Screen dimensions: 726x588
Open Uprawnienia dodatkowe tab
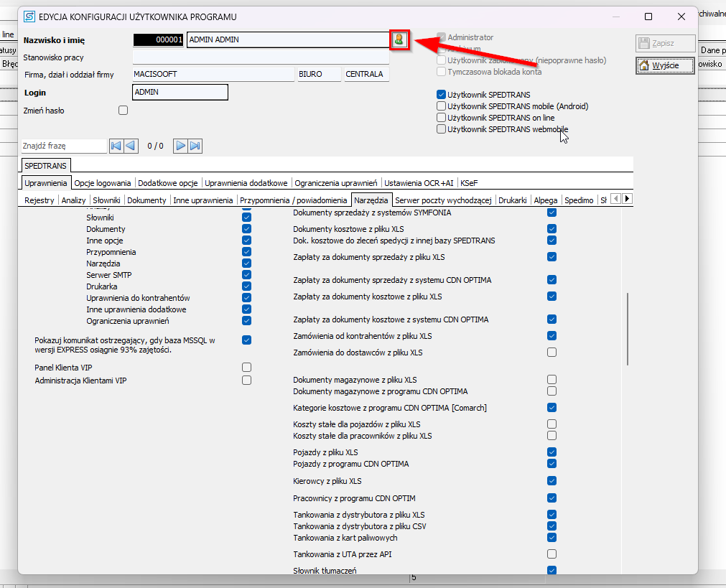[246, 183]
